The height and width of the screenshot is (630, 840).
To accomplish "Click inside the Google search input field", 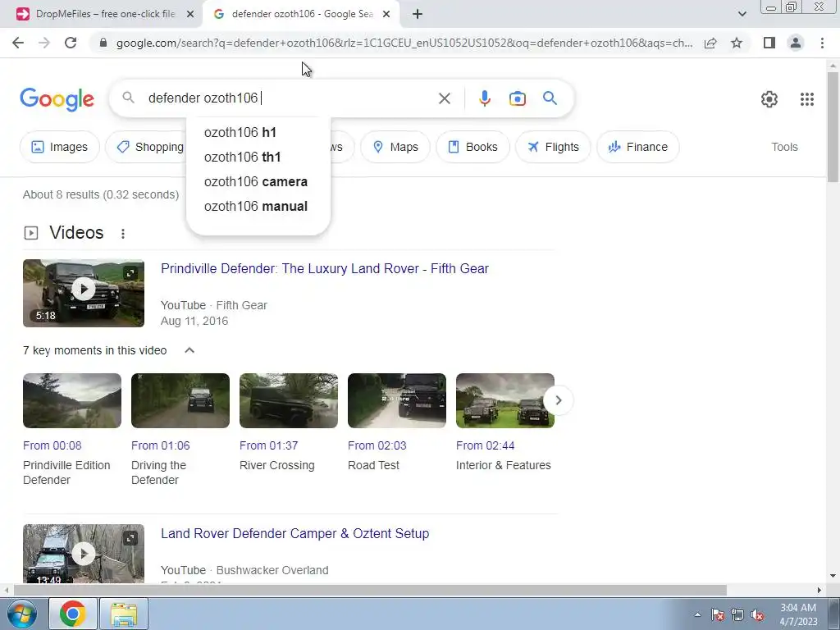I will click(x=290, y=98).
